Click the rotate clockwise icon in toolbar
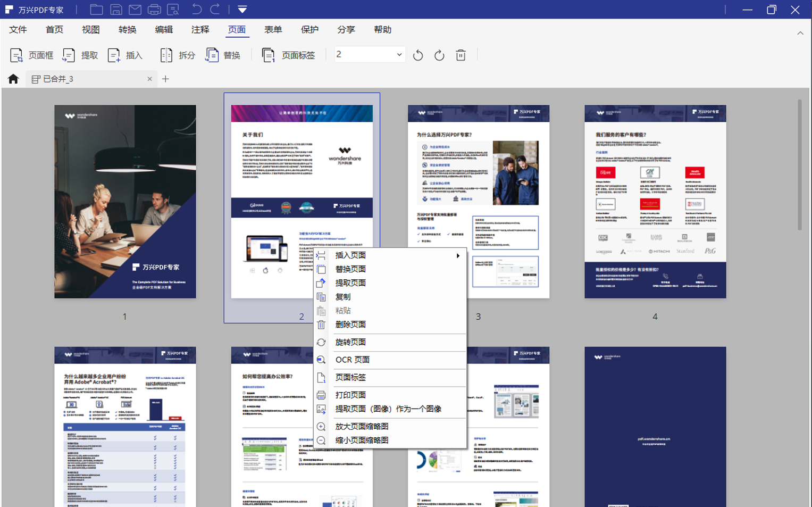The width and height of the screenshot is (812, 507). point(439,55)
